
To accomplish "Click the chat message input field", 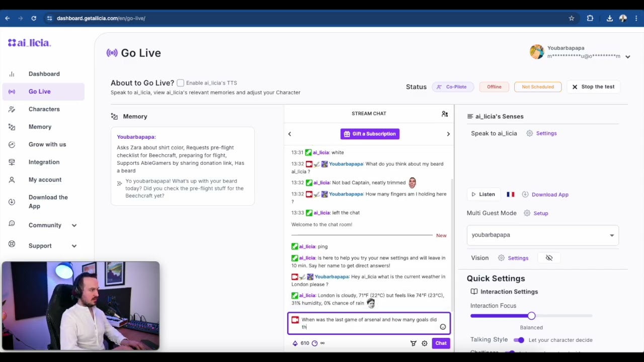I will pyautogui.click(x=369, y=323).
